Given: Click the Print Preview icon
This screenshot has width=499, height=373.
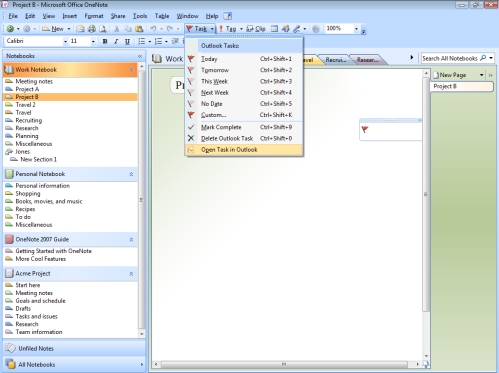Looking at the screenshot, I should 103,29.
